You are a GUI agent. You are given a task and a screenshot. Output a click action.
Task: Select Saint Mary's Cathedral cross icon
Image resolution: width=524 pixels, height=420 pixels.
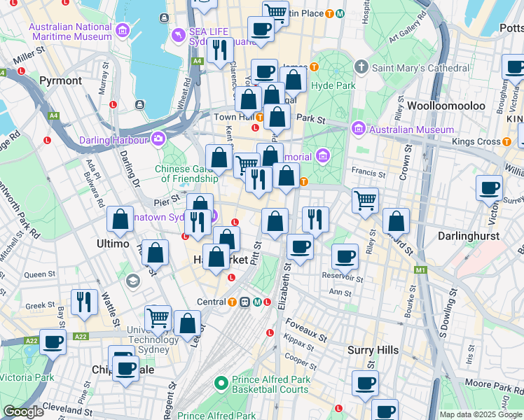[361, 66]
